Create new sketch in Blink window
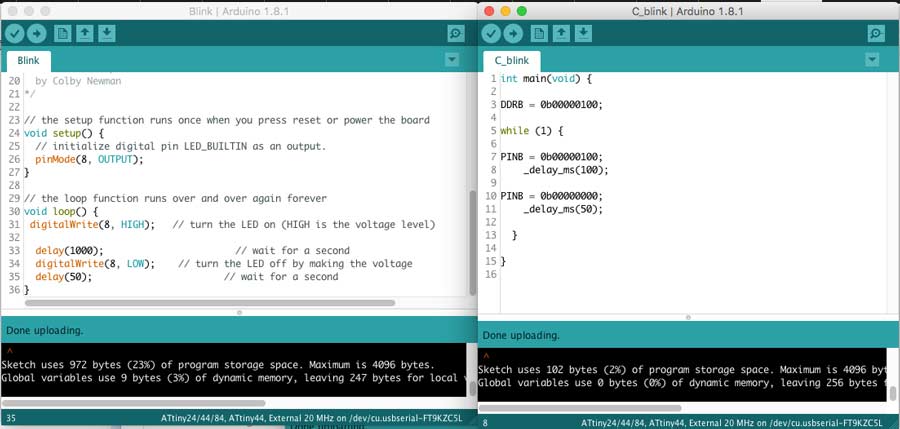 point(62,34)
